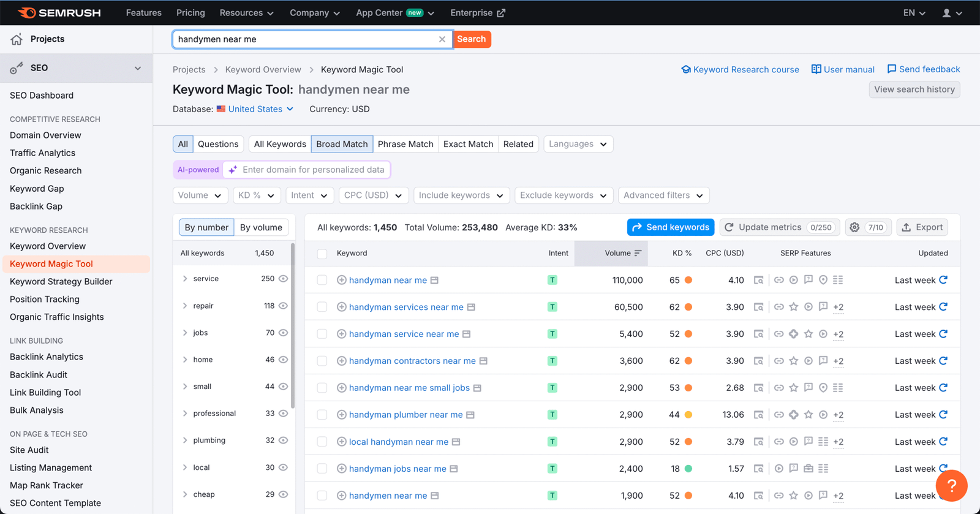The height and width of the screenshot is (514, 980).
Task: Click orange Search button
Action: click(472, 39)
